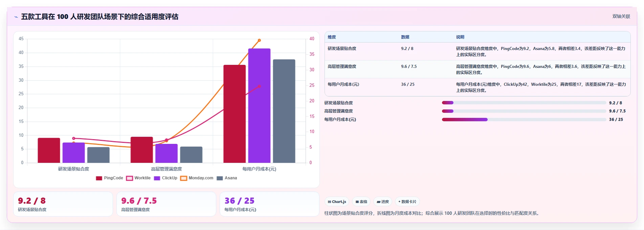Click the 数据卡片 tag chip
The width and height of the screenshot is (644, 230).
pos(407,202)
